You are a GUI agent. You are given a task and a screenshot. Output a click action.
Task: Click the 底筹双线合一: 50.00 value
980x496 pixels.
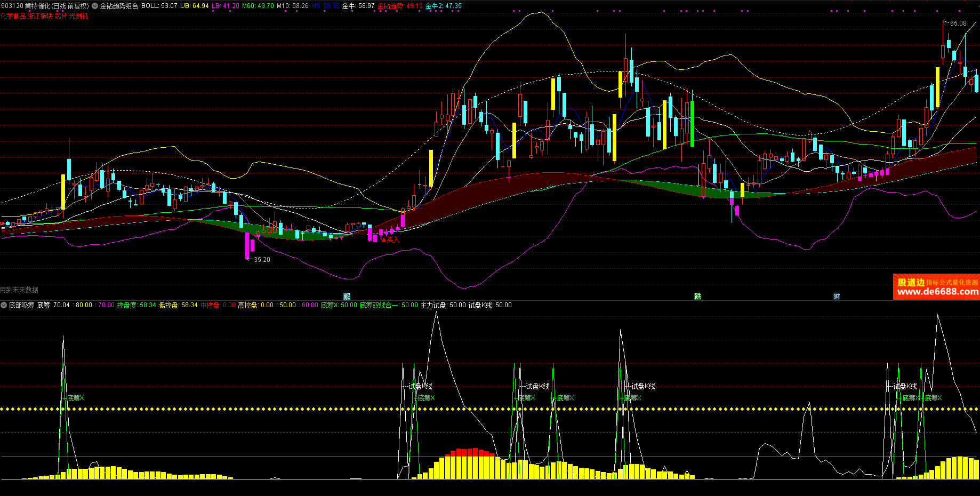pyautogui.click(x=389, y=305)
